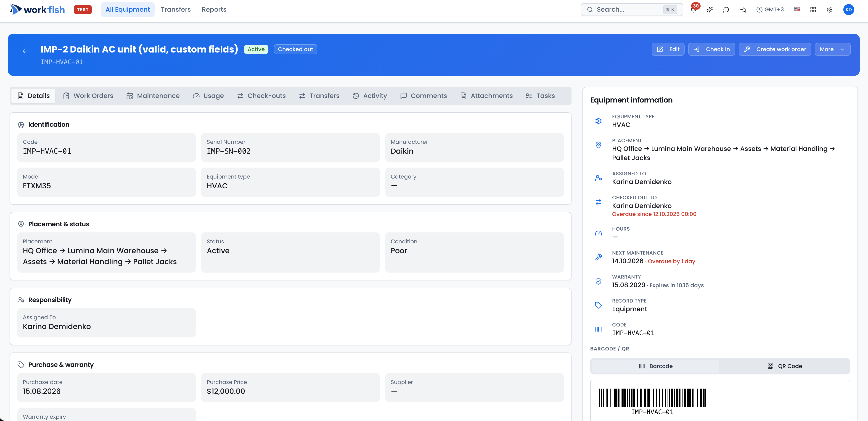The height and width of the screenshot is (421, 868).
Task: Go back using the header arrow
Action: pyautogui.click(x=25, y=51)
